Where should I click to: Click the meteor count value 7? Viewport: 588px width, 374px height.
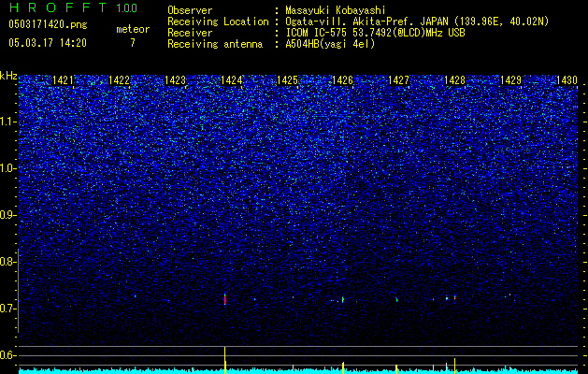click(133, 43)
